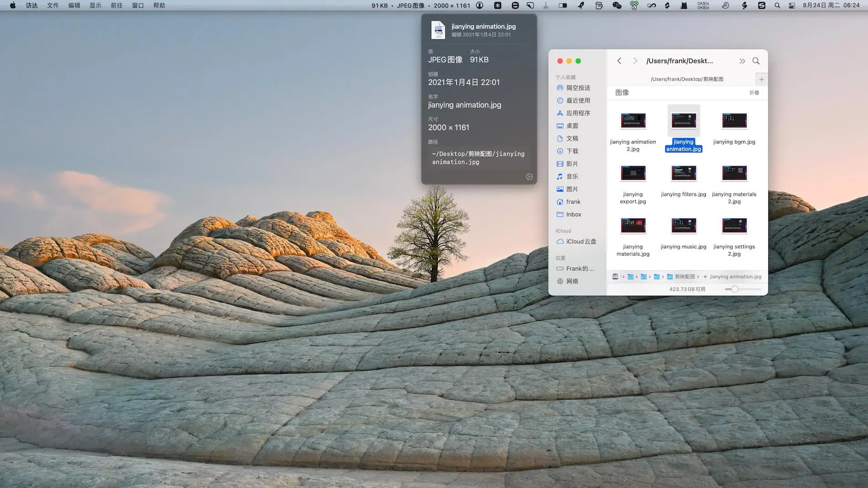
Task: Open the Apple menu
Action: point(13,5)
